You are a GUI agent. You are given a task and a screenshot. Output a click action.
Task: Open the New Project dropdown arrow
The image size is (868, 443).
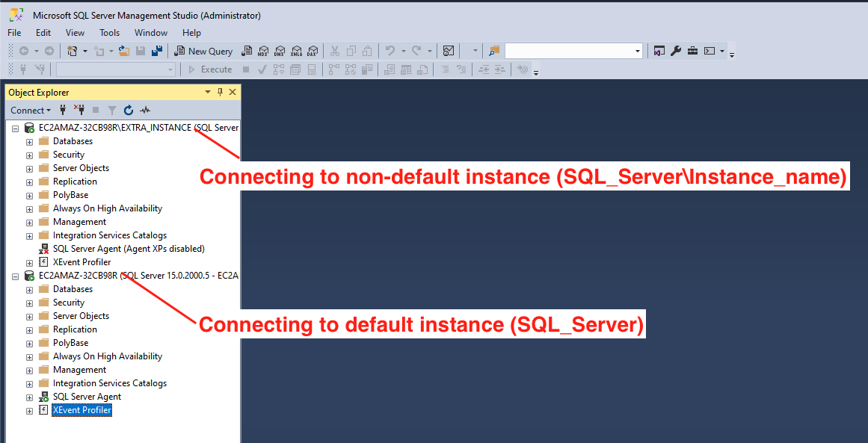tap(85, 51)
